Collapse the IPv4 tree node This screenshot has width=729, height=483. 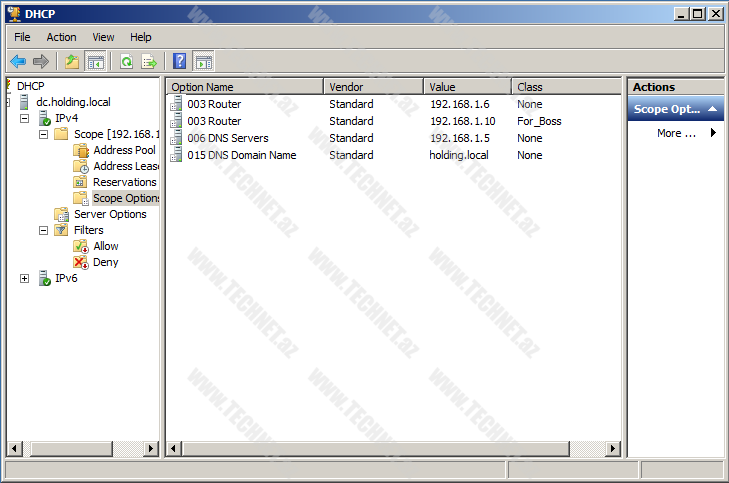(25, 118)
